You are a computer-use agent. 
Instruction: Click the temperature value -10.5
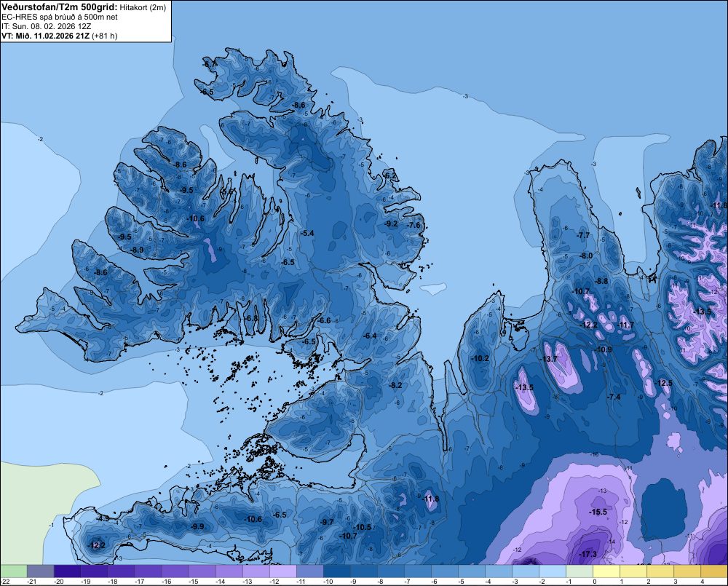(x=362, y=527)
